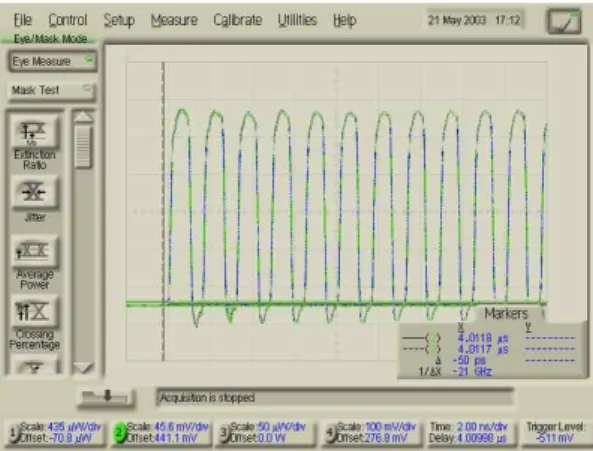The height and width of the screenshot is (451, 593).
Task: Click the measurement toolbar scrollbar thumb
Action: [x=83, y=146]
